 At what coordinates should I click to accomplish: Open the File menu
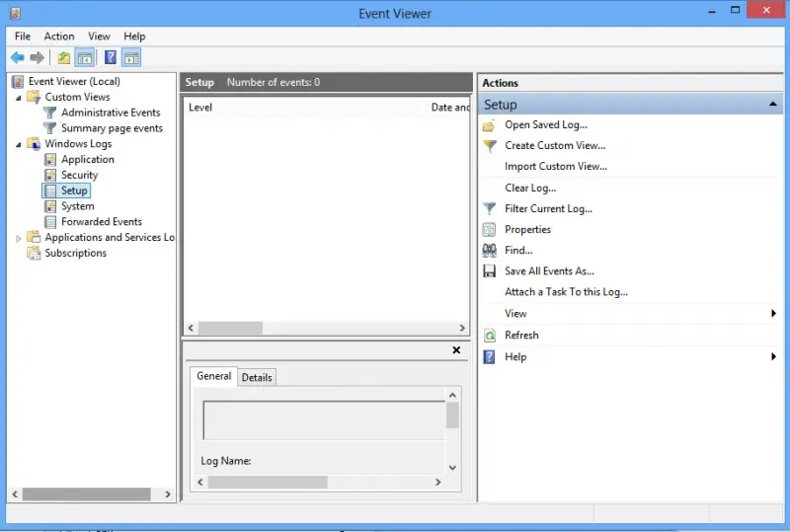(23, 37)
